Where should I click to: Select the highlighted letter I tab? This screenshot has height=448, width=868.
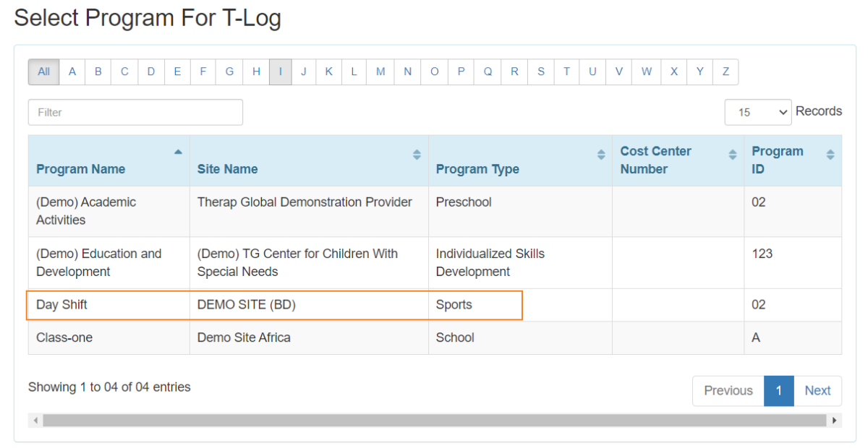(281, 72)
